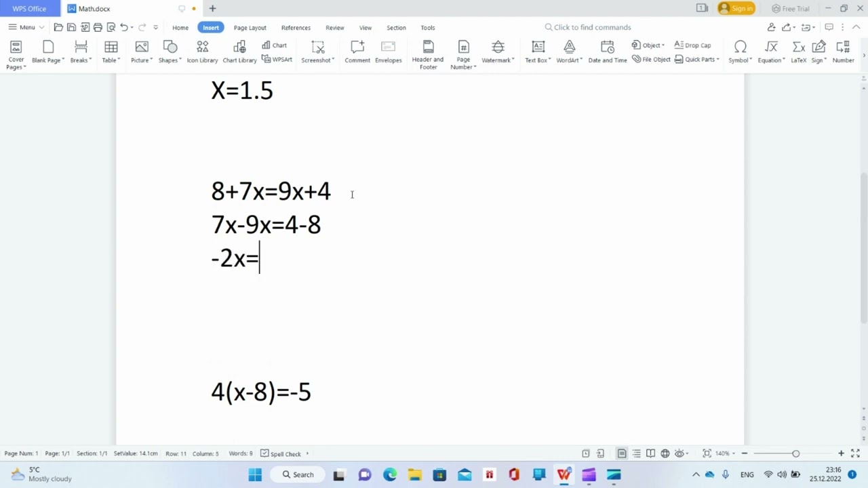The image size is (868, 488).
Task: Switch to Web Layout view
Action: pyautogui.click(x=665, y=453)
